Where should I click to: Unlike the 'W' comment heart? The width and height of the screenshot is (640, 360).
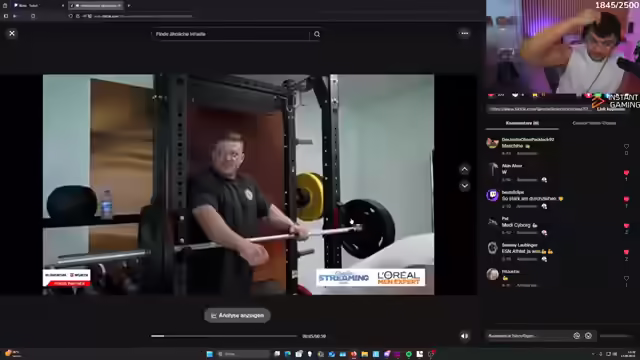(626, 173)
